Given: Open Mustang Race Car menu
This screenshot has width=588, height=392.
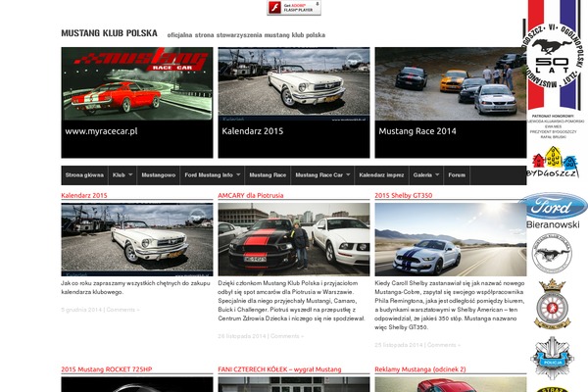Looking at the screenshot, I should point(318,175).
